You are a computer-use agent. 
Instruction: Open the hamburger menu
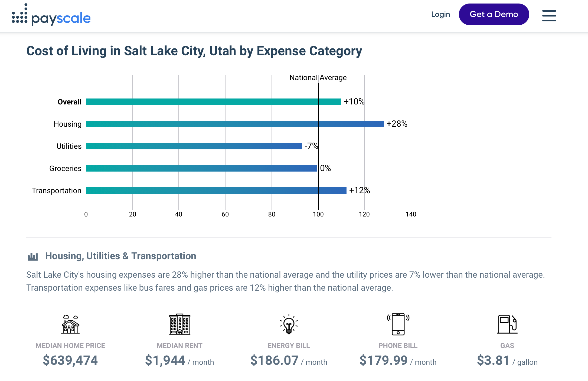(x=549, y=15)
